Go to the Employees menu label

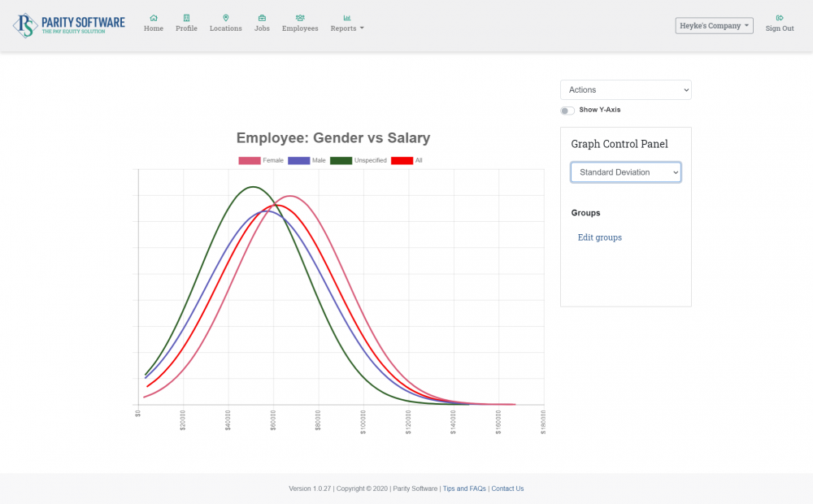tap(300, 28)
